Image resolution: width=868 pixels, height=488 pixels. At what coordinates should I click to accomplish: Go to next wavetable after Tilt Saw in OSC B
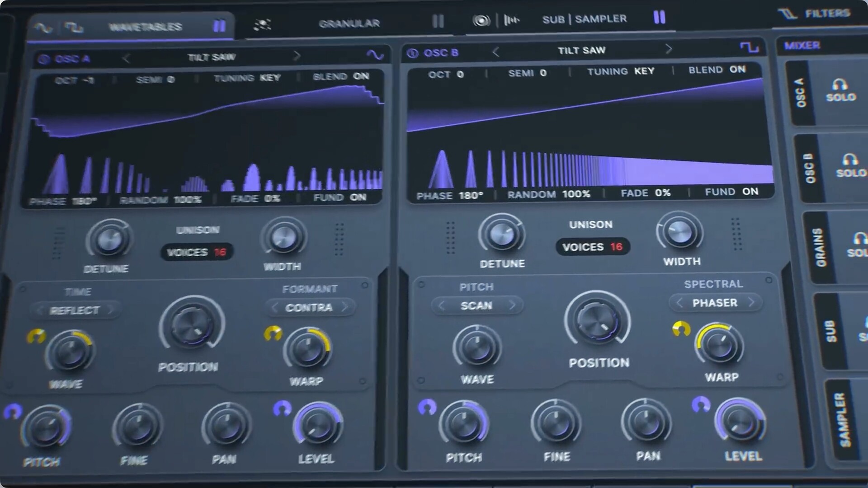(x=669, y=49)
